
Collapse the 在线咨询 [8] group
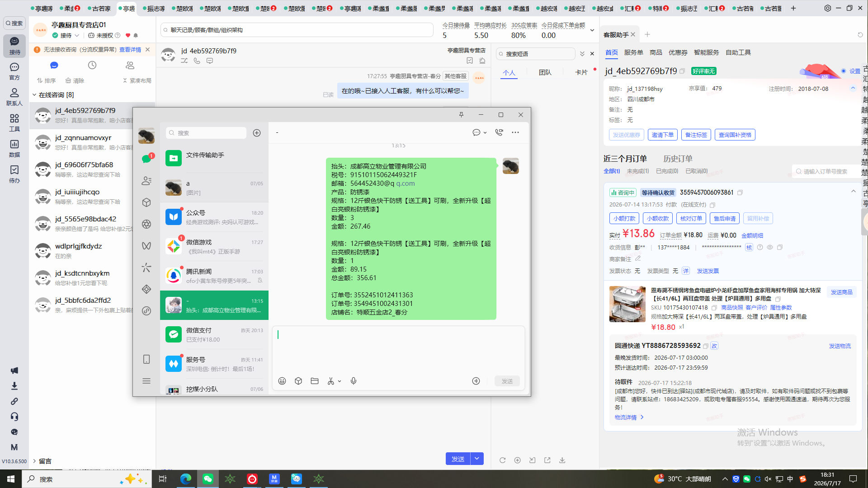(x=34, y=95)
